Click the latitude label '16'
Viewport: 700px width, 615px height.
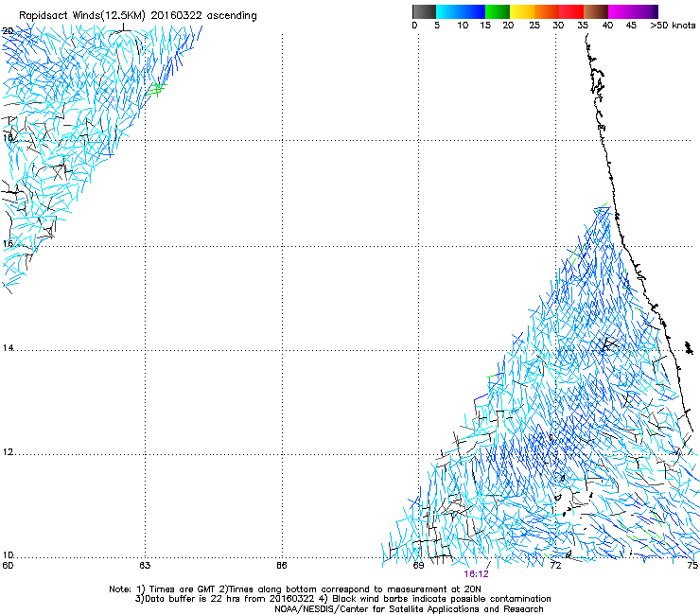tap(8, 244)
